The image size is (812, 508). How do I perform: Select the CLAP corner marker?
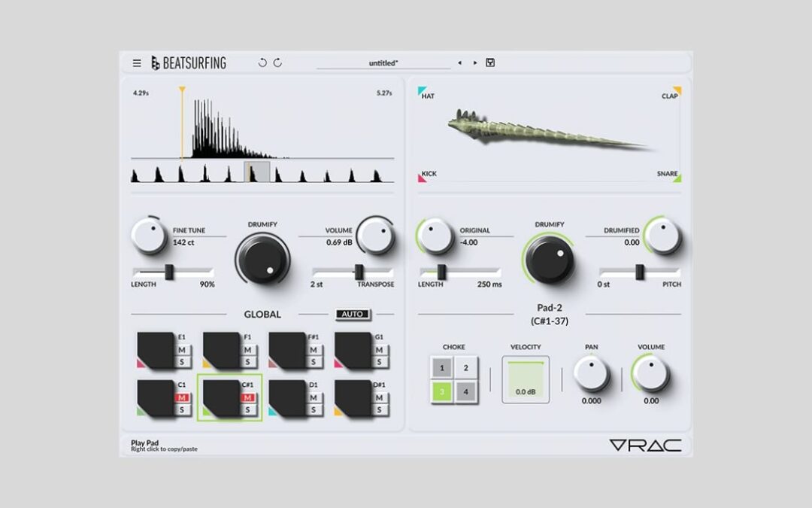677,91
